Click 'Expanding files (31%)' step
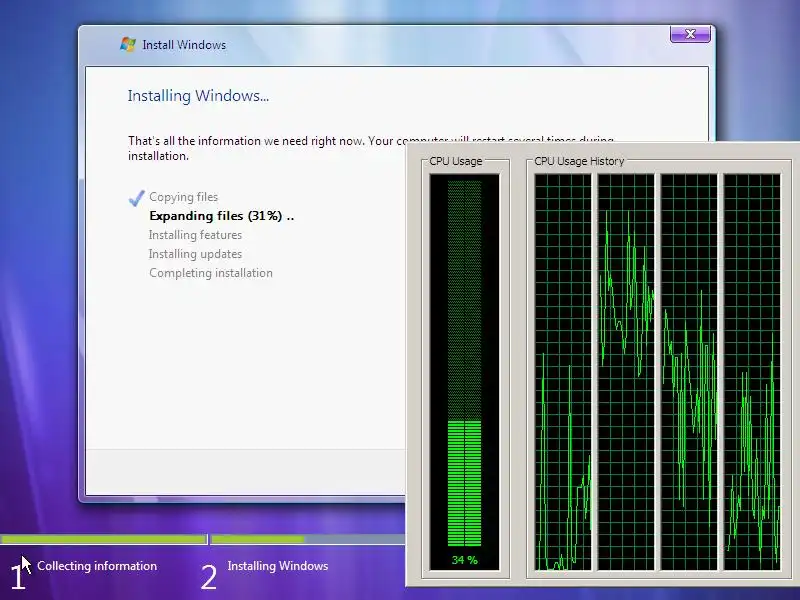This screenshot has height=600, width=800. pos(221,216)
